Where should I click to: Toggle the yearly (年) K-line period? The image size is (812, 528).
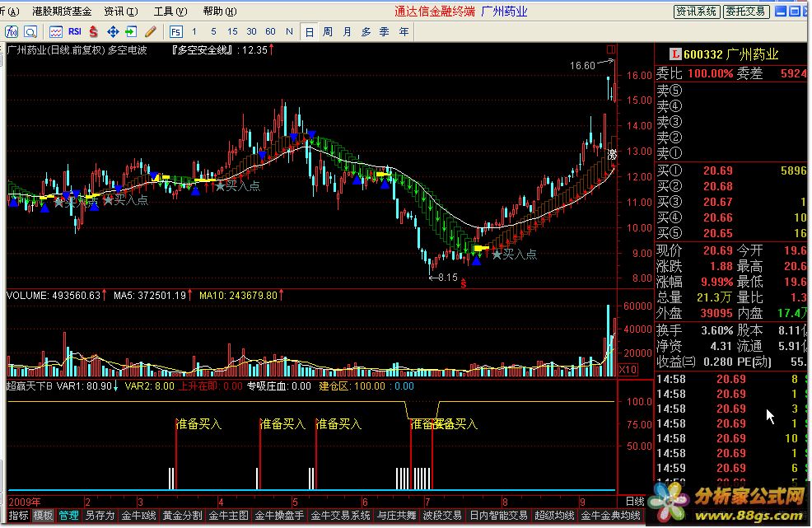(404, 32)
